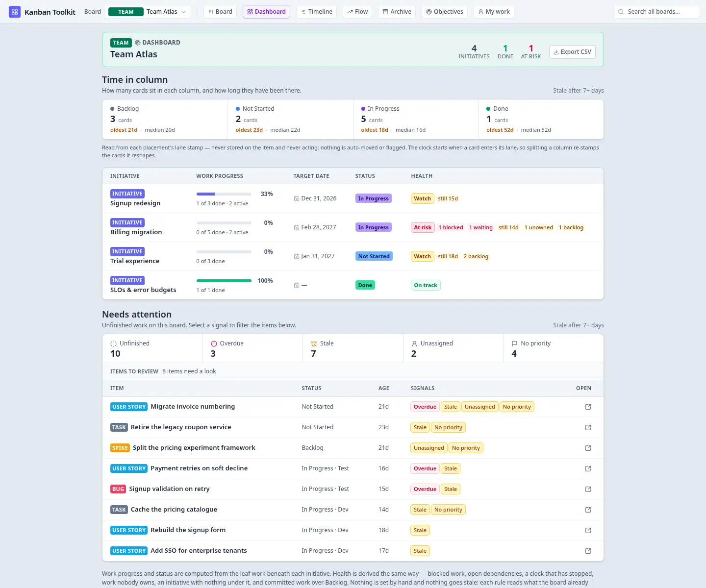Click the AT RISK count in header
This screenshot has height=588, width=706.
[531, 51]
